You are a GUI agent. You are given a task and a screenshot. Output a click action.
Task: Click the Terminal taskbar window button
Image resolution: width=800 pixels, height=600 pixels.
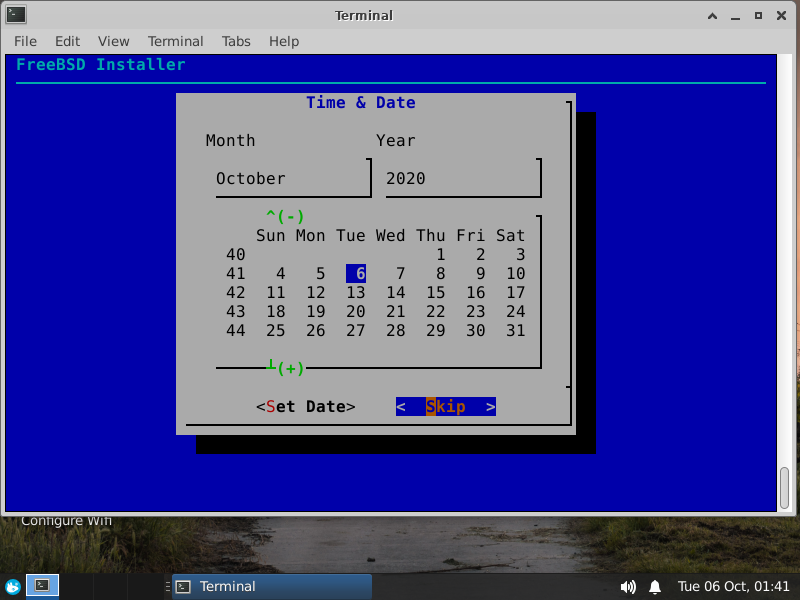[272, 587]
